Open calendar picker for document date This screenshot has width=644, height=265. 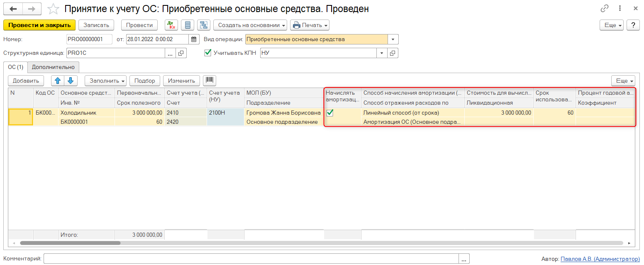point(194,39)
